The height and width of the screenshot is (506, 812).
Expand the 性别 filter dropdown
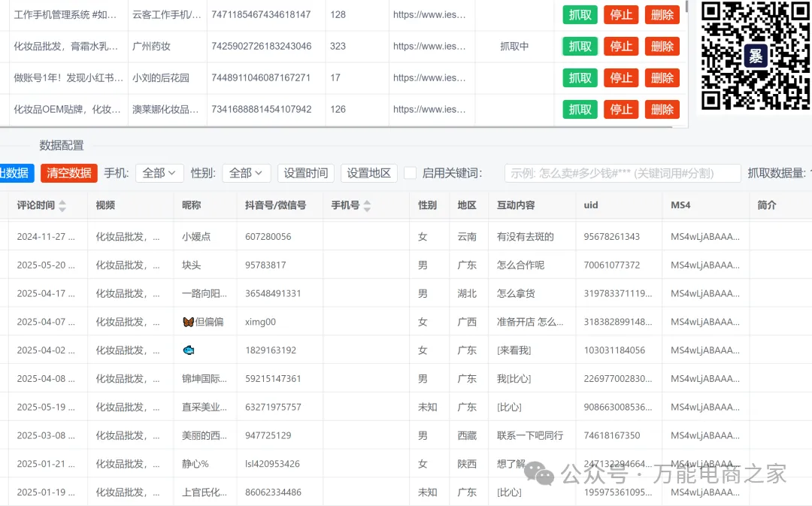point(247,173)
